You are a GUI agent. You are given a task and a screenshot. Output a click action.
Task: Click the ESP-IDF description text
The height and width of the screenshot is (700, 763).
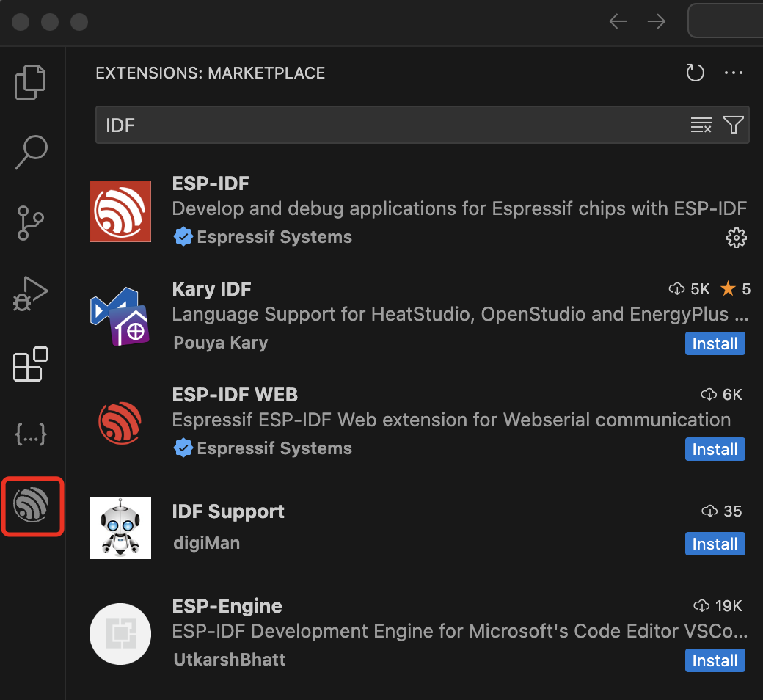point(459,209)
